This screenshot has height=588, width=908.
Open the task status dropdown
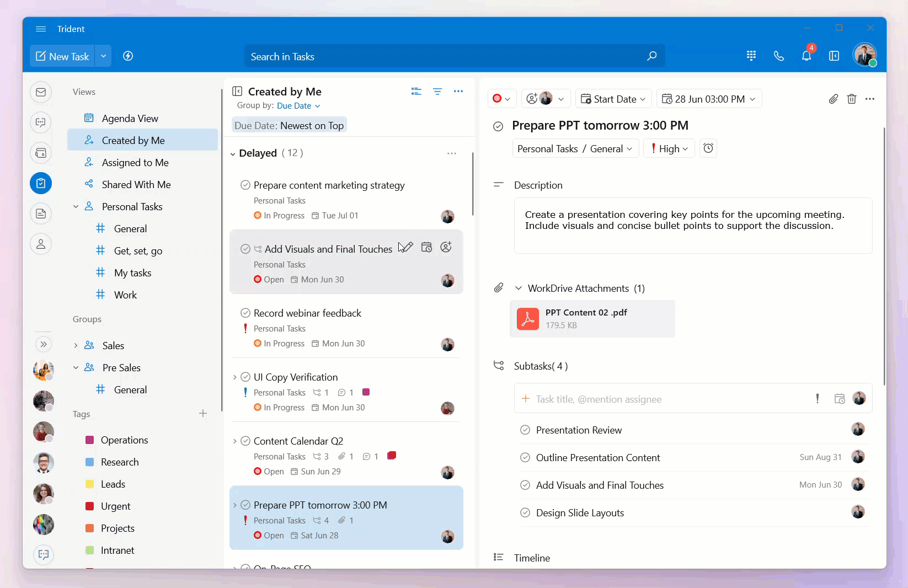coord(502,99)
